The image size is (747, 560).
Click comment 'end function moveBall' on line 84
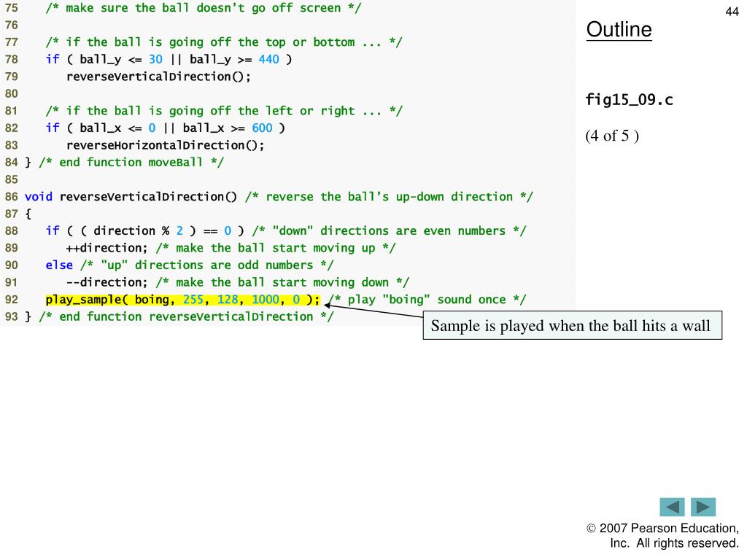point(131,163)
